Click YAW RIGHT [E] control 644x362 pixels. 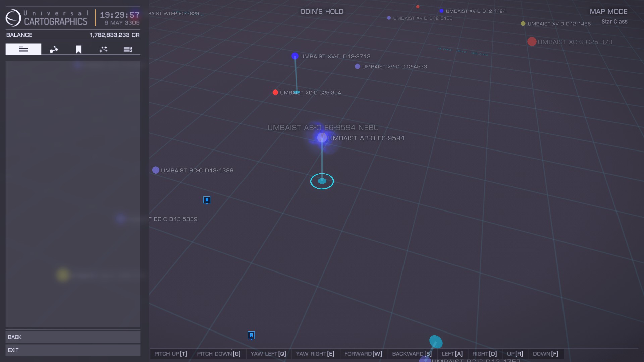pyautogui.click(x=315, y=354)
